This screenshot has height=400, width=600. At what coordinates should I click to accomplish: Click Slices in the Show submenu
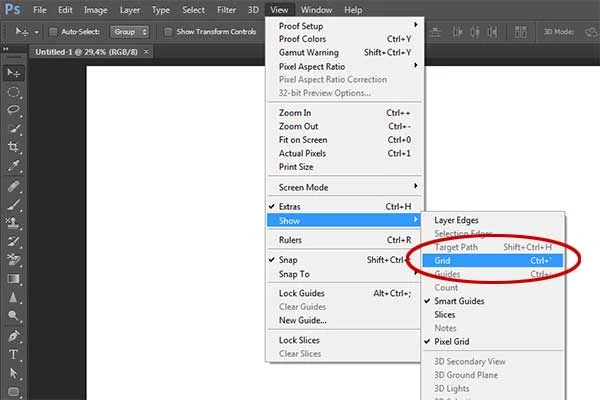492,315
